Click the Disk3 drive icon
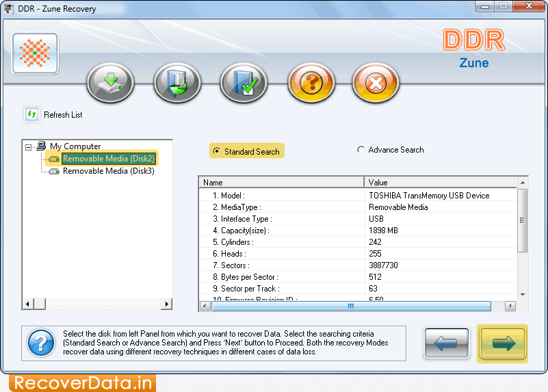This screenshot has width=548, height=392. pos(54,171)
